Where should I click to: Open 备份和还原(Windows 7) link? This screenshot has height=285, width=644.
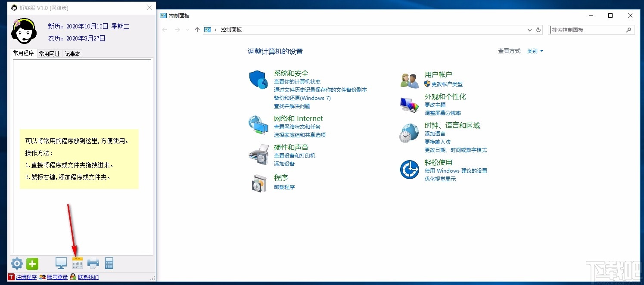302,98
